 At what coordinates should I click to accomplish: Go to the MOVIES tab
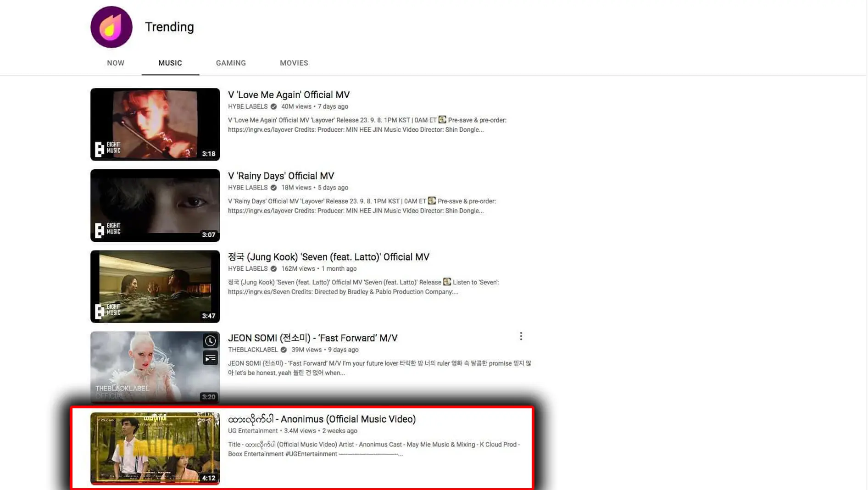click(294, 63)
